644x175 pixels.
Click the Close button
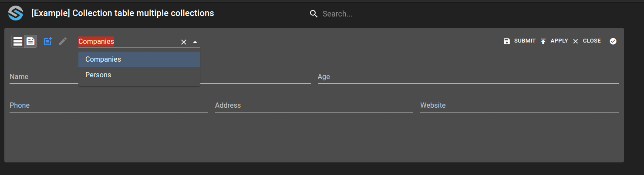coord(587,41)
